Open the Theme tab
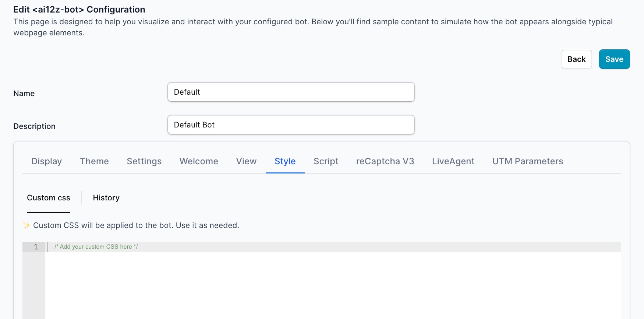This screenshot has width=644, height=319. coord(94,161)
